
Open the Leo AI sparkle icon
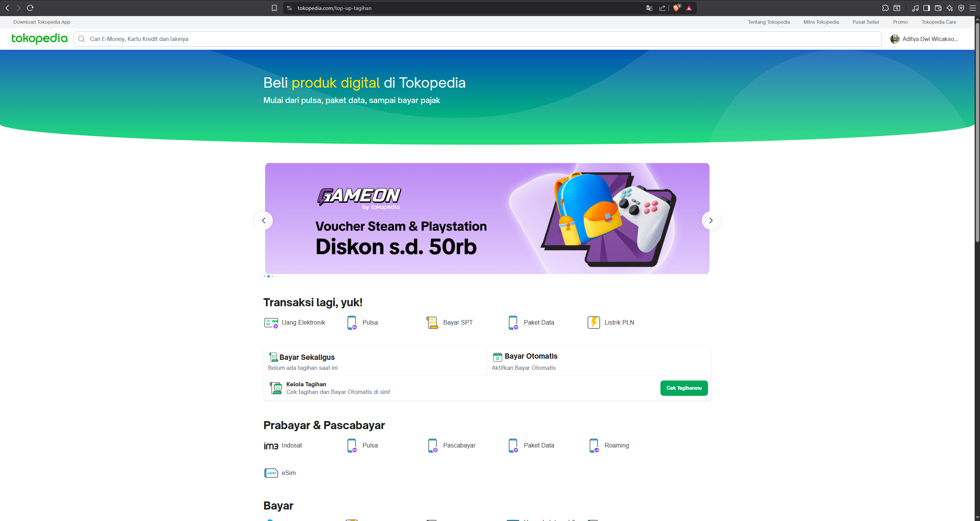[x=950, y=8]
